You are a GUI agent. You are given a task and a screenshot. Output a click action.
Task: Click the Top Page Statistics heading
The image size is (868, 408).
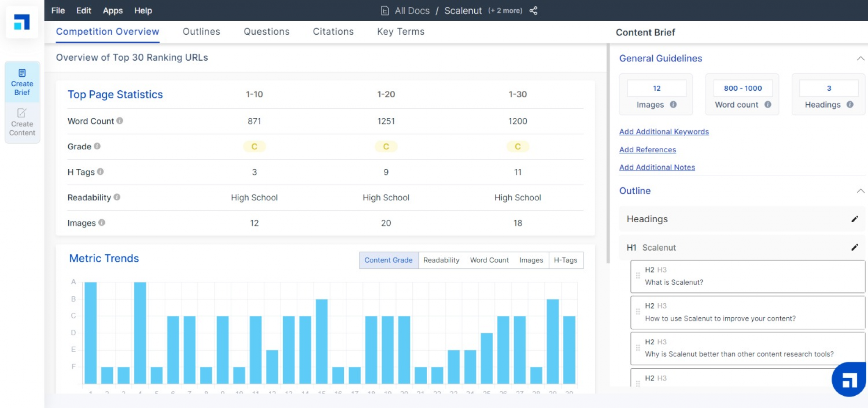coord(115,94)
